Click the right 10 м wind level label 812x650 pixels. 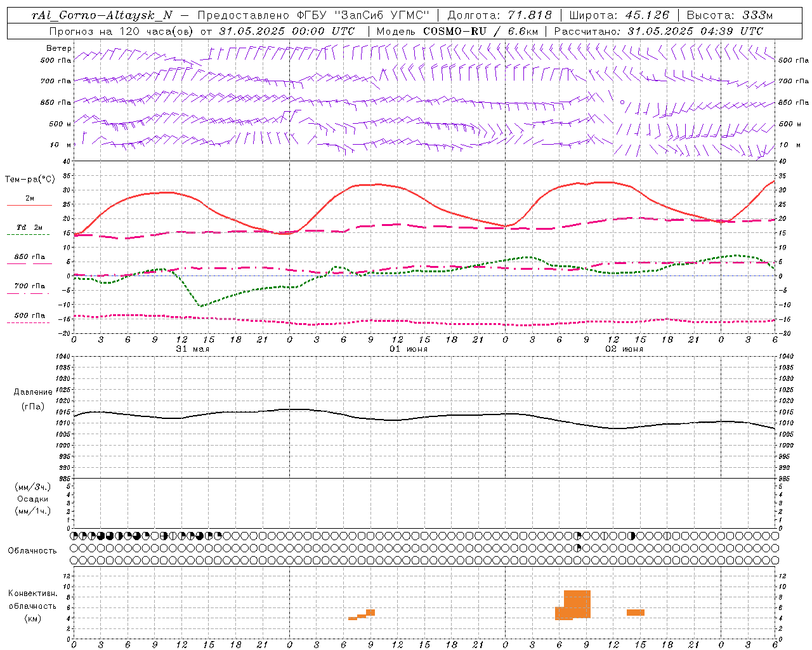[x=790, y=145]
